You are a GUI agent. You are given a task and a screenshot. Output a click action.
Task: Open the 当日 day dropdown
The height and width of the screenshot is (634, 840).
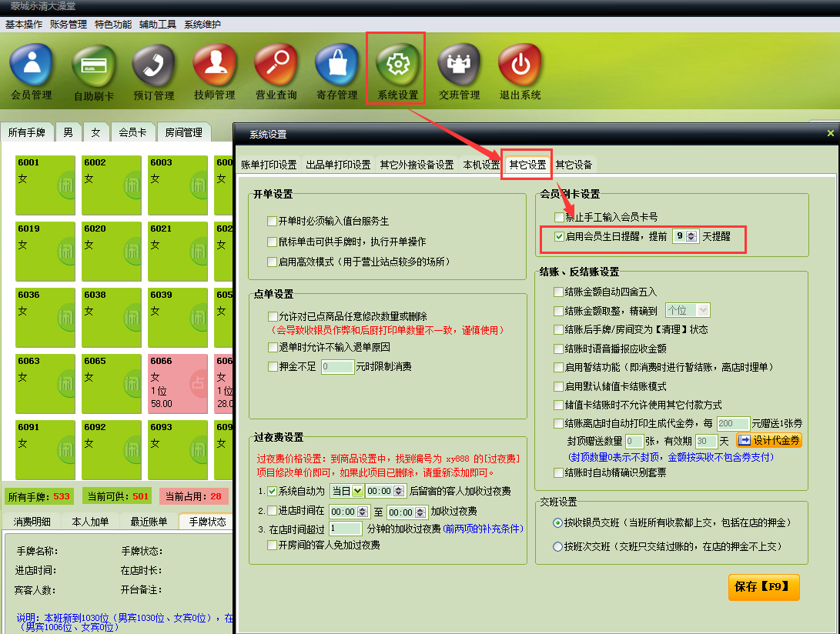[357, 490]
